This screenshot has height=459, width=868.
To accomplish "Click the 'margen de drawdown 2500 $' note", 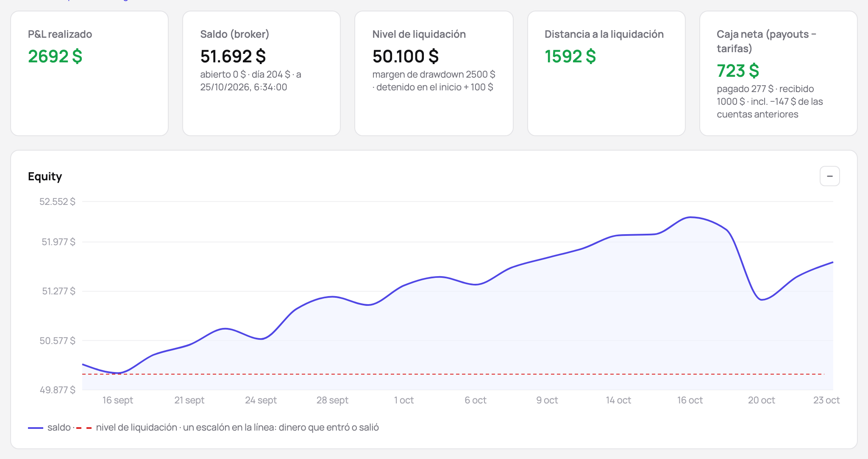I will pyautogui.click(x=434, y=75).
